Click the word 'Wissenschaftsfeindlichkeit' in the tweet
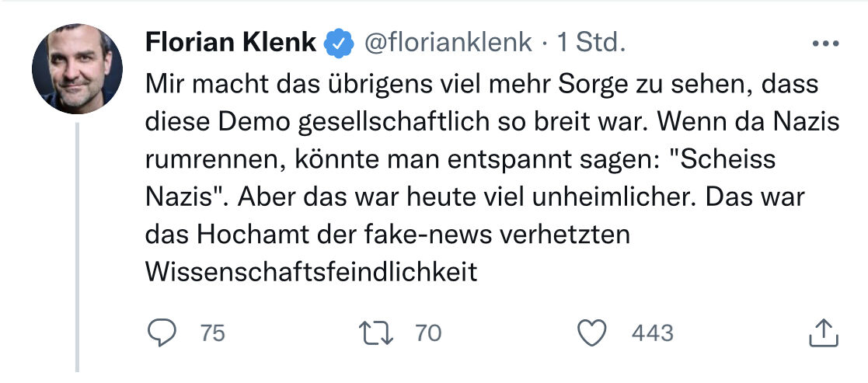The image size is (868, 383). [x=311, y=273]
